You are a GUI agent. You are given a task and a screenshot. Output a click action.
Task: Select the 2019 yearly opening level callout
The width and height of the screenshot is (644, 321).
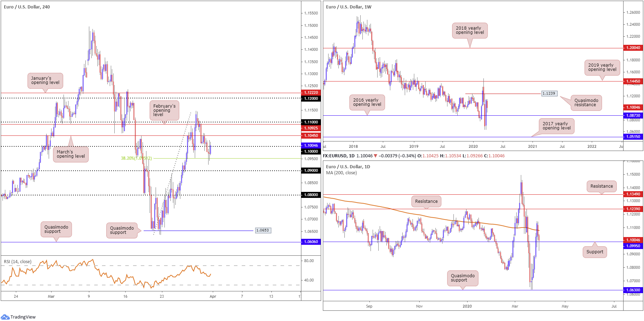602,67
